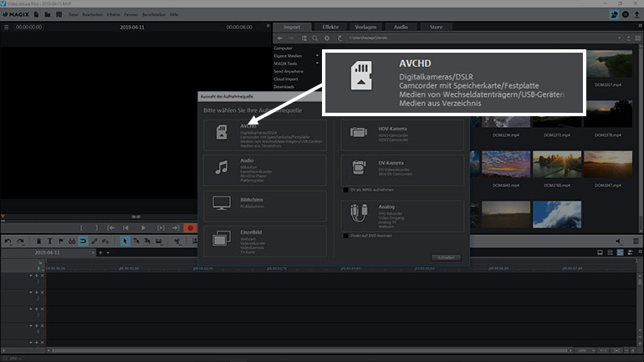Go back with media pool back arrow
This screenshot has height=362, width=644.
279,38
